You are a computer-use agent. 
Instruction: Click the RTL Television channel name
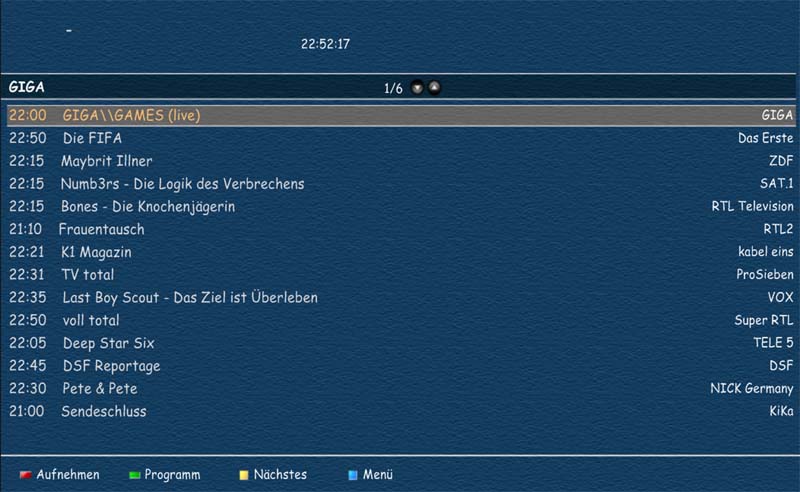(x=753, y=207)
